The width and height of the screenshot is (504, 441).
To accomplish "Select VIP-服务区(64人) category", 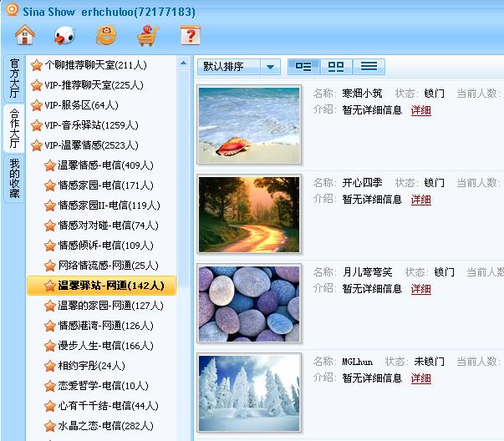I will click(81, 105).
